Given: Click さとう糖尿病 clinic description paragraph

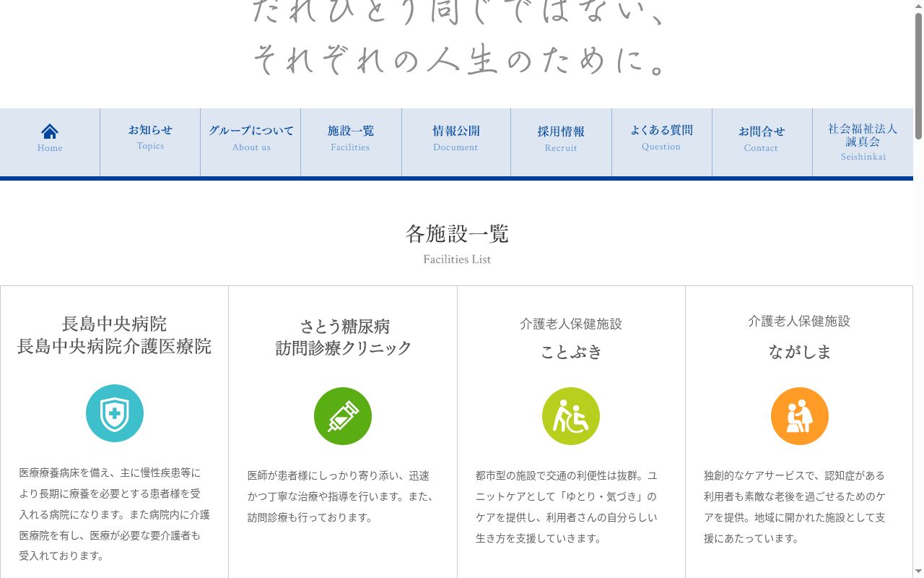Looking at the screenshot, I should 343,496.
